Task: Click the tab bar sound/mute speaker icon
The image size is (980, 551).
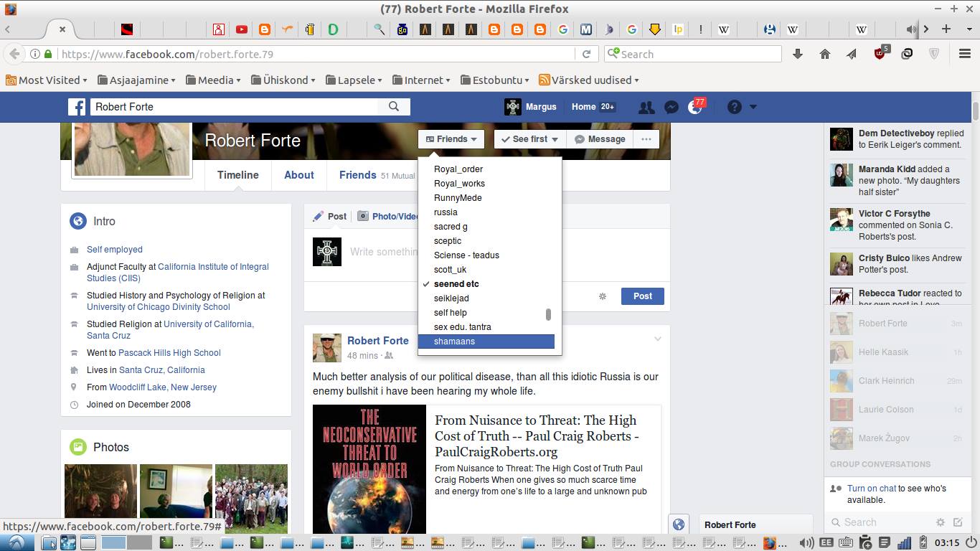Action: click(x=911, y=29)
